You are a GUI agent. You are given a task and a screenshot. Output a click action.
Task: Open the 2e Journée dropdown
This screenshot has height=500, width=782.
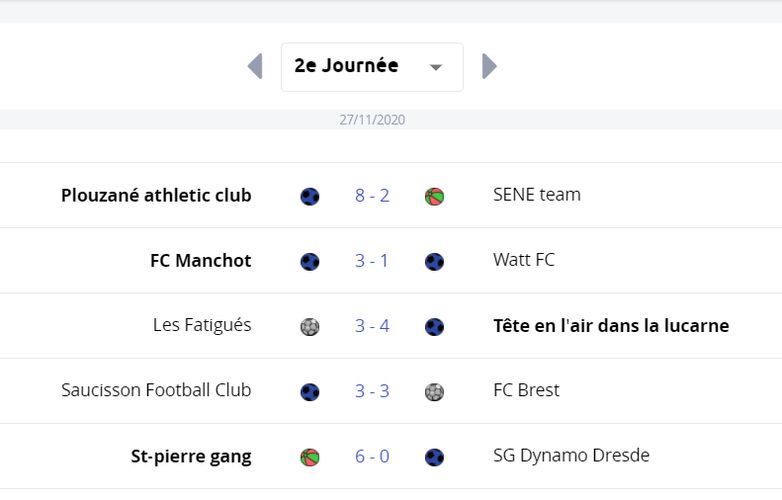pyautogui.click(x=372, y=67)
